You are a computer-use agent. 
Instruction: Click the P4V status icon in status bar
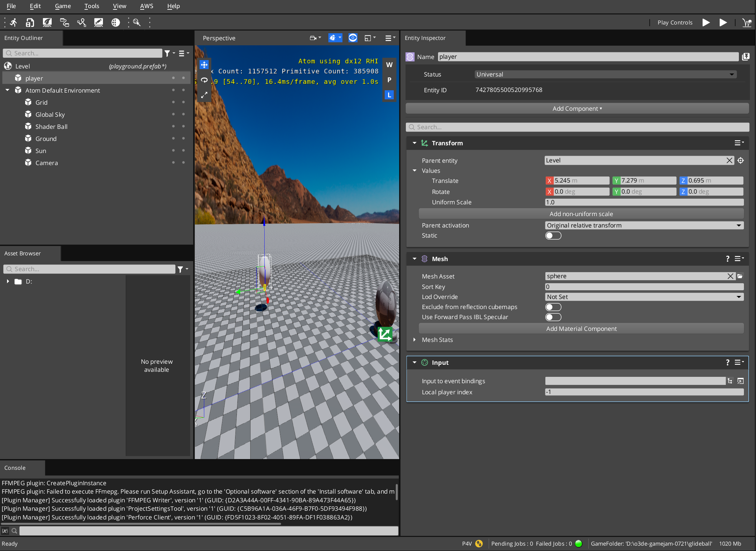479,544
